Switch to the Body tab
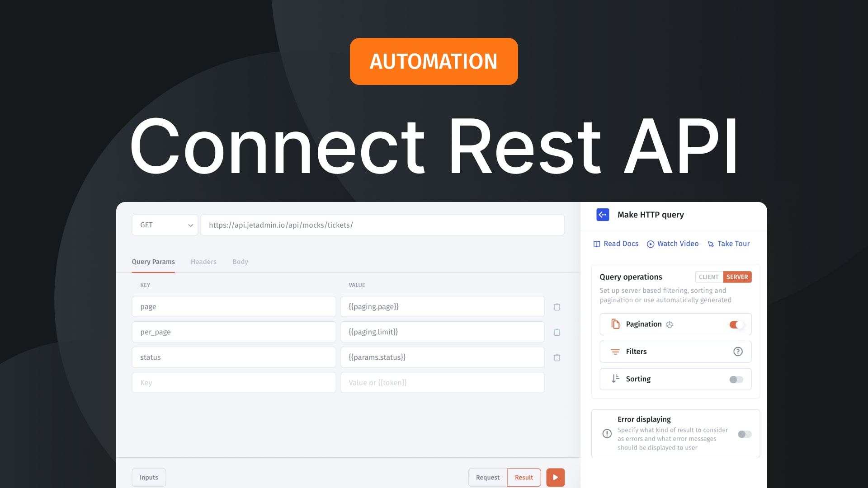This screenshot has height=488, width=868. pyautogui.click(x=240, y=262)
